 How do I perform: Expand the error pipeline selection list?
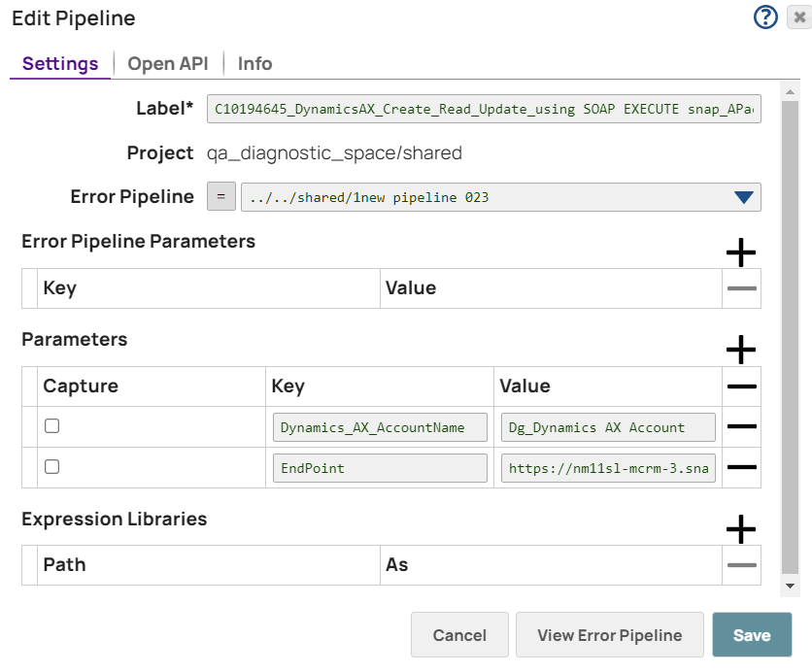(744, 196)
